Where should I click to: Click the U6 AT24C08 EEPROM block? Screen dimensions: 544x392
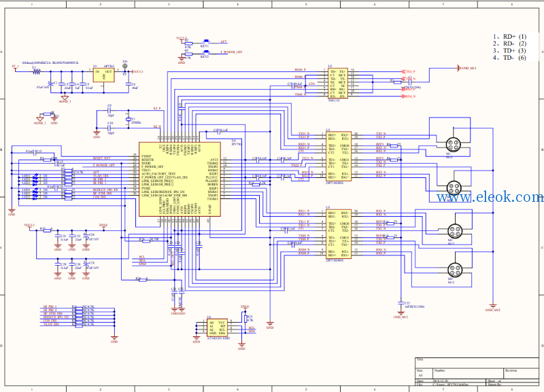217,327
